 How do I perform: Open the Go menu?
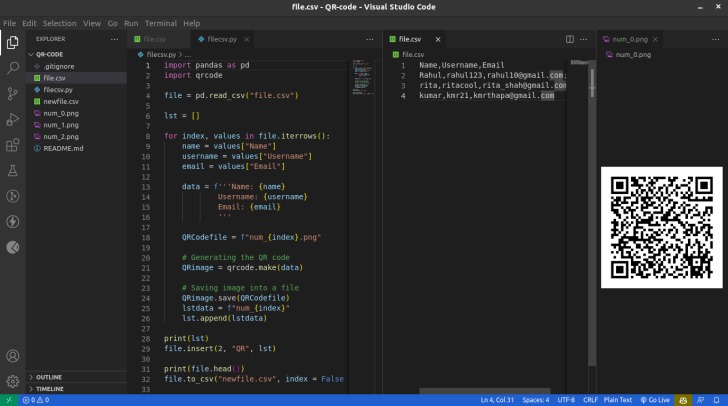click(112, 23)
